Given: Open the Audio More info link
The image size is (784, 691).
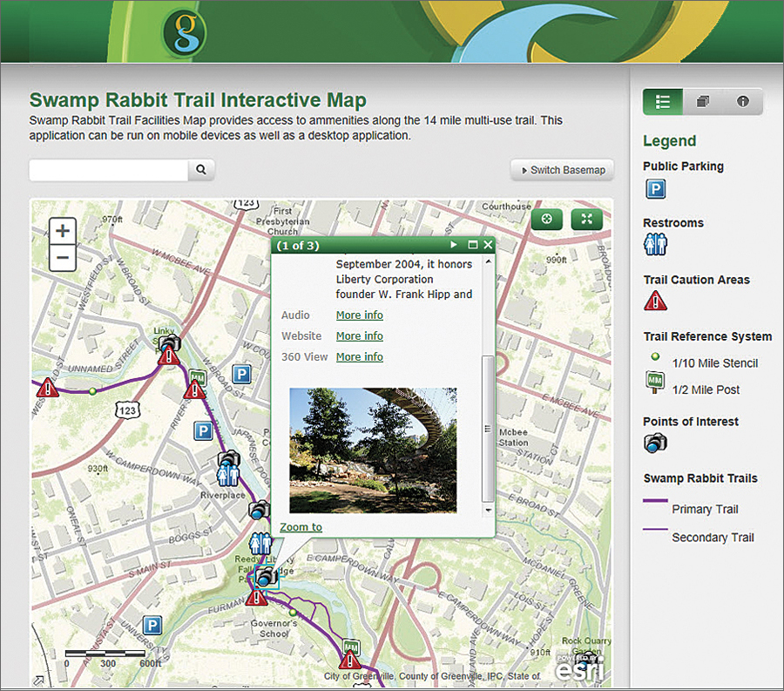Looking at the screenshot, I should (x=360, y=315).
